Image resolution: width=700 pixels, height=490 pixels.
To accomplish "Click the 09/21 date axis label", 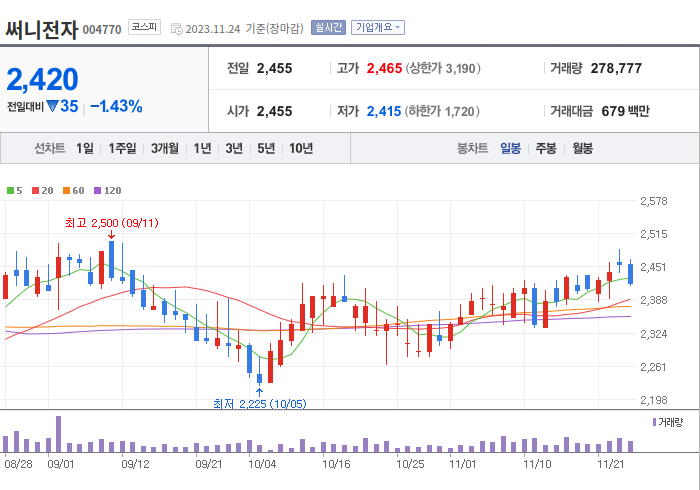I will (209, 464).
